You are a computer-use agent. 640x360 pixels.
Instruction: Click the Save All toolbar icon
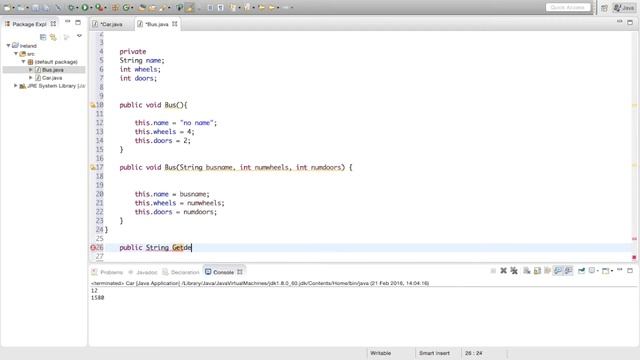click(46, 7)
